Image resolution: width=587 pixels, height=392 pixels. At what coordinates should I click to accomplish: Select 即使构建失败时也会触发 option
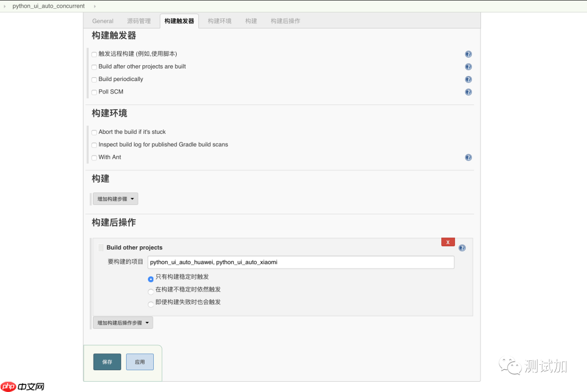151,304
